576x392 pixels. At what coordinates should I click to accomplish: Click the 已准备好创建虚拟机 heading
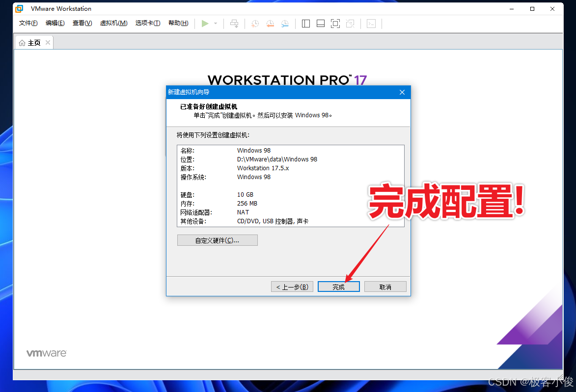click(x=209, y=106)
